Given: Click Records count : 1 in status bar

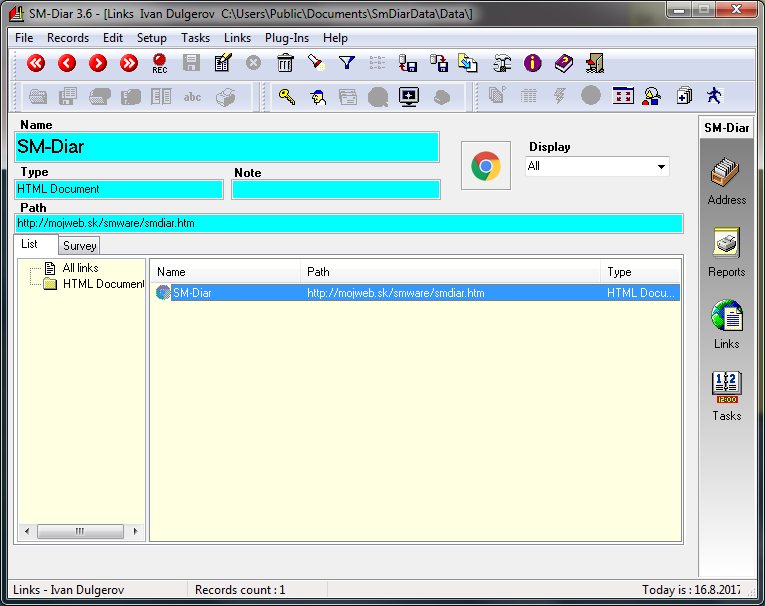Looking at the screenshot, I should coord(240,589).
